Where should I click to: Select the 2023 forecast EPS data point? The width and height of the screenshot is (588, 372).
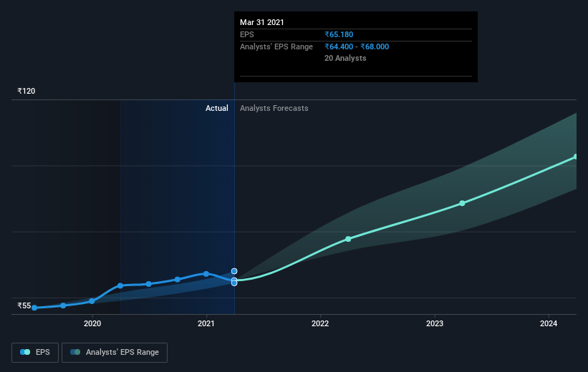pos(462,203)
